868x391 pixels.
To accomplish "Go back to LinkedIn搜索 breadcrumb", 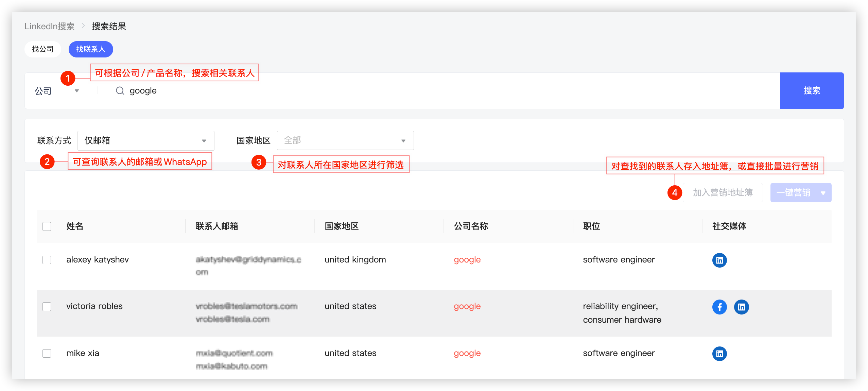I will click(49, 26).
